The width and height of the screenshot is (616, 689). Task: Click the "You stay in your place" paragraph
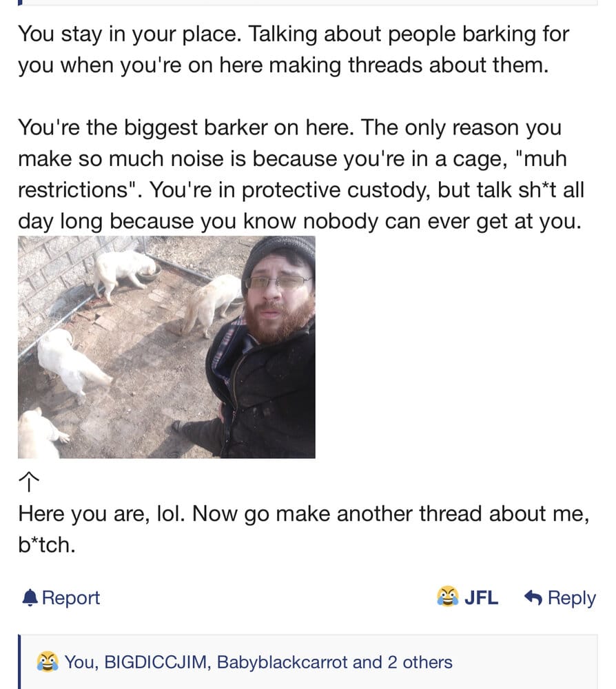click(x=294, y=49)
